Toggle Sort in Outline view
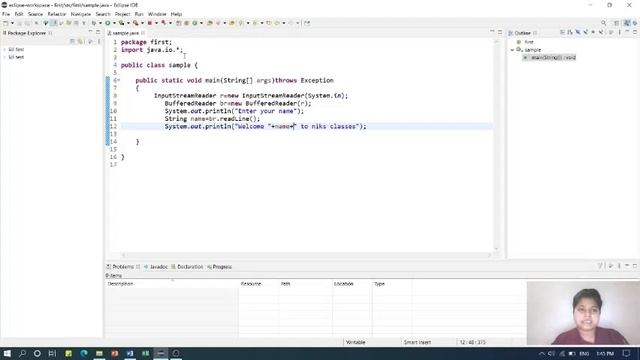 click(570, 32)
